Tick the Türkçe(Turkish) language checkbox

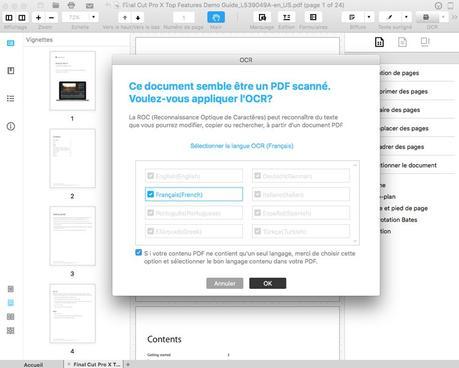pyautogui.click(x=258, y=231)
